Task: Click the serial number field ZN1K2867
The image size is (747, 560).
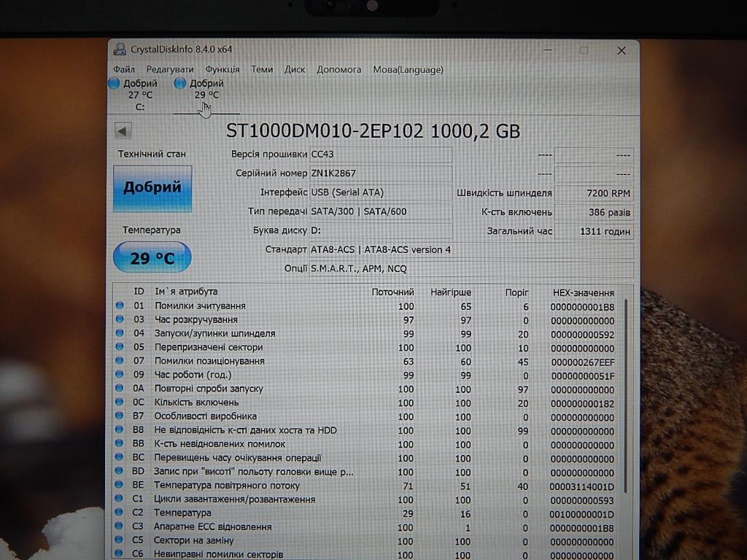Action: (379, 174)
